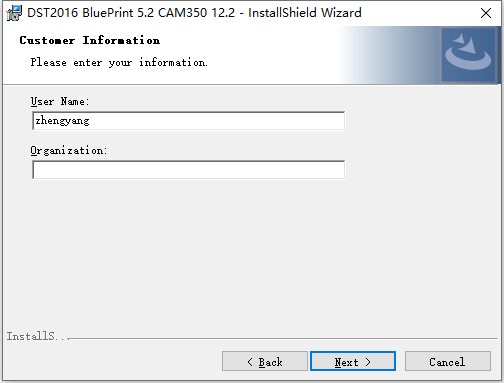The width and height of the screenshot is (504, 383).
Task: Click the InstallS... label near the bottom
Action: pyautogui.click(x=38, y=336)
